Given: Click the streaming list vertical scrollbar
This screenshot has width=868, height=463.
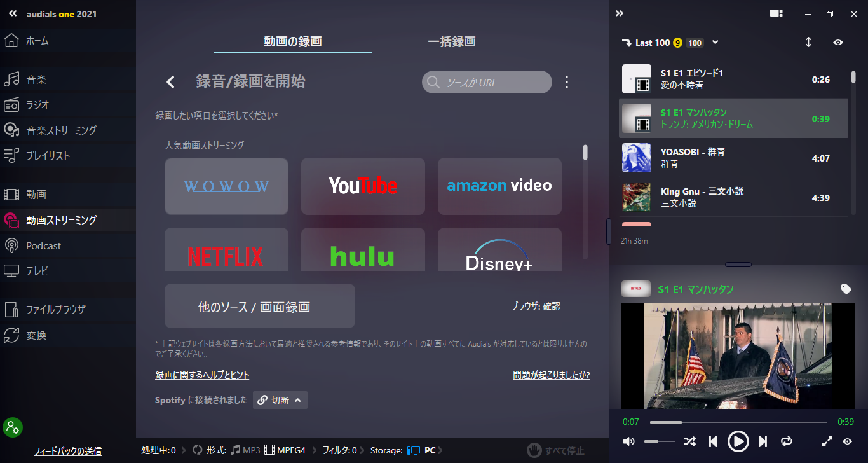Looking at the screenshot, I should [x=585, y=153].
